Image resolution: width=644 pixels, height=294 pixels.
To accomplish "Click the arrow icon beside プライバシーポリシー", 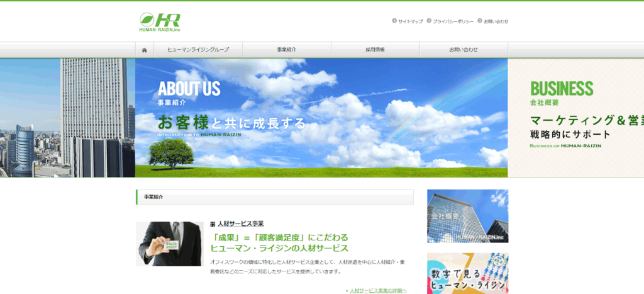I will click(x=429, y=21).
